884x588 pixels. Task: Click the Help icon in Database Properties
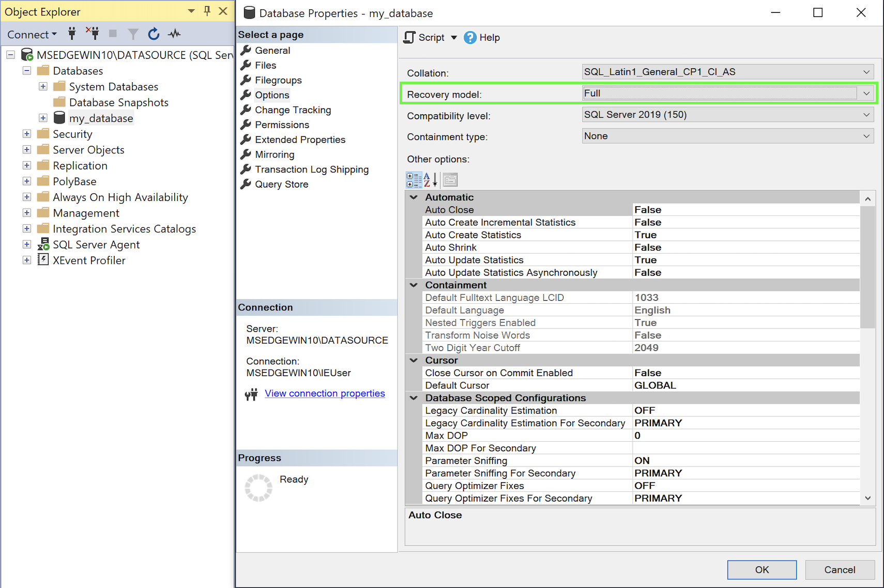coord(470,37)
